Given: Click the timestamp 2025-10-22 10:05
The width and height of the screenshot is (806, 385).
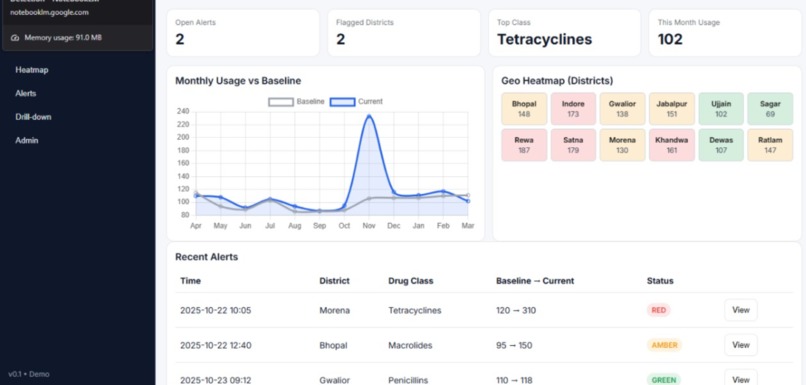Looking at the screenshot, I should 215,310.
